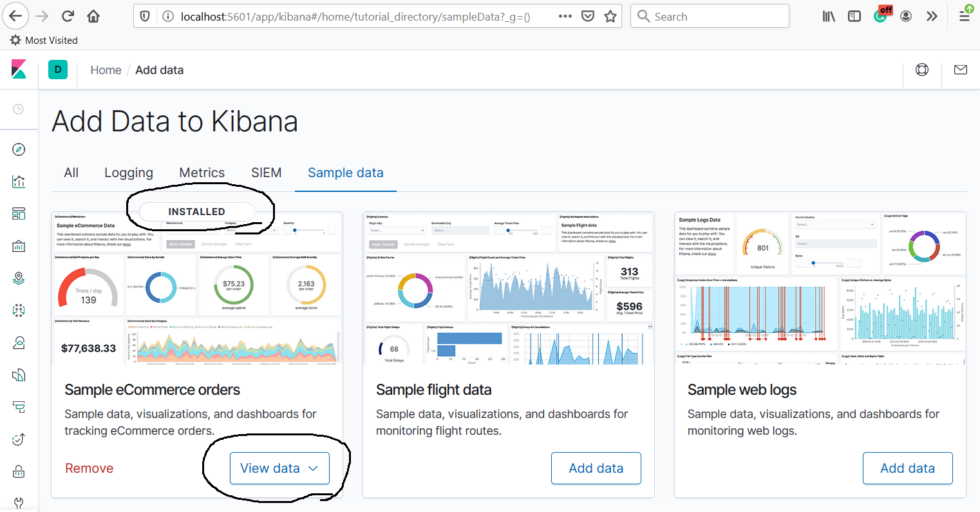
Task: Select the All tab
Action: click(71, 173)
